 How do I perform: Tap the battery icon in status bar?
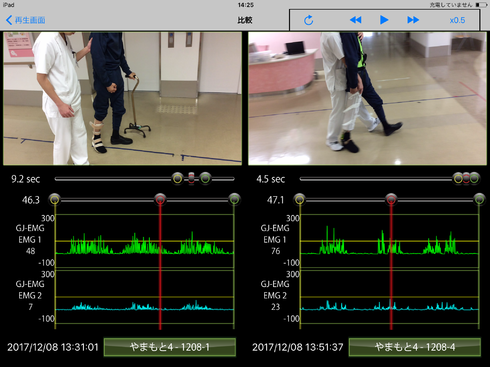[x=481, y=5]
